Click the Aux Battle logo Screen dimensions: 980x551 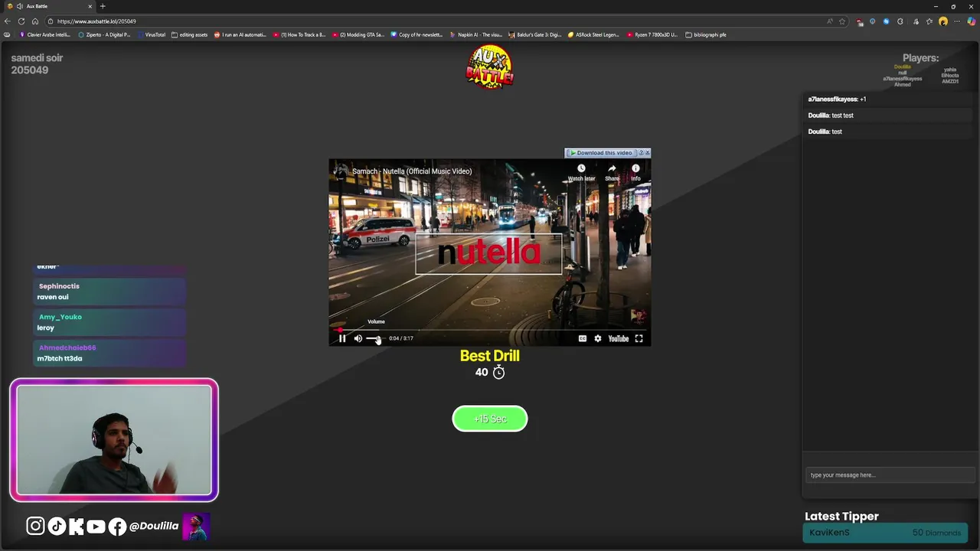[x=490, y=67]
